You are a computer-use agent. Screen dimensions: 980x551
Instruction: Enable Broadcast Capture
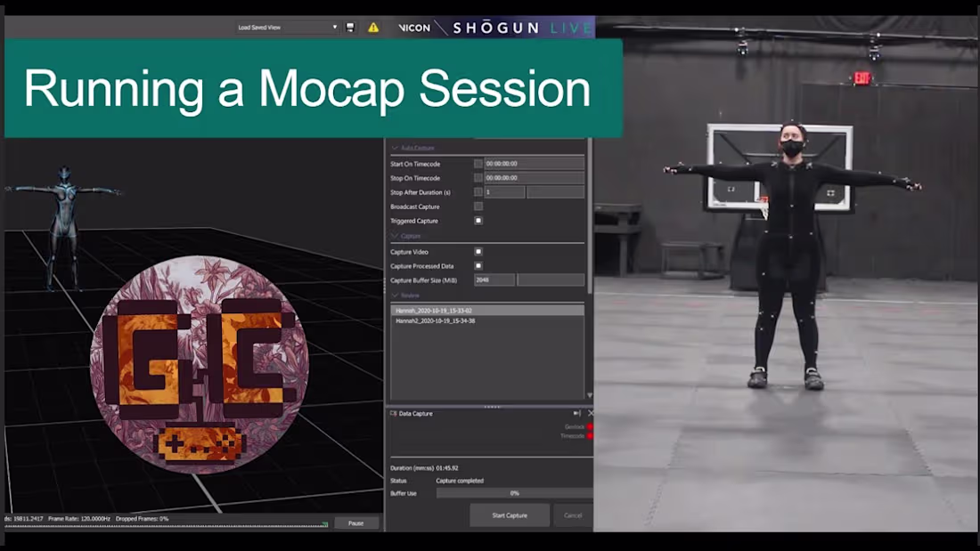(x=478, y=206)
